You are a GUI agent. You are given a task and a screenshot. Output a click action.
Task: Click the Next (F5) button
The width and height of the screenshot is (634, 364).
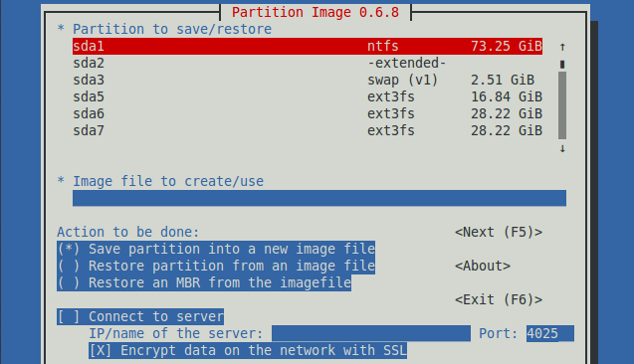pos(499,232)
